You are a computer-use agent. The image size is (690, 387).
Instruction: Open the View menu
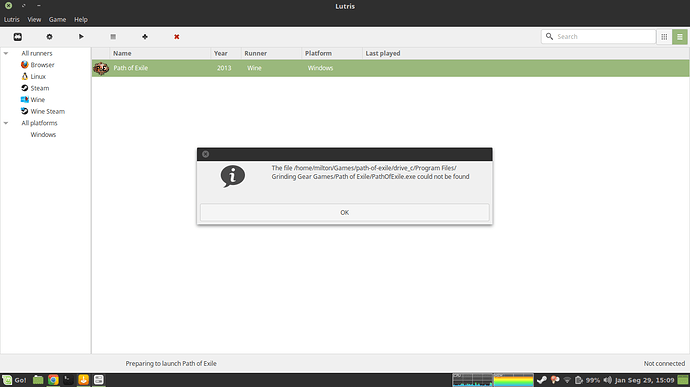(x=34, y=19)
